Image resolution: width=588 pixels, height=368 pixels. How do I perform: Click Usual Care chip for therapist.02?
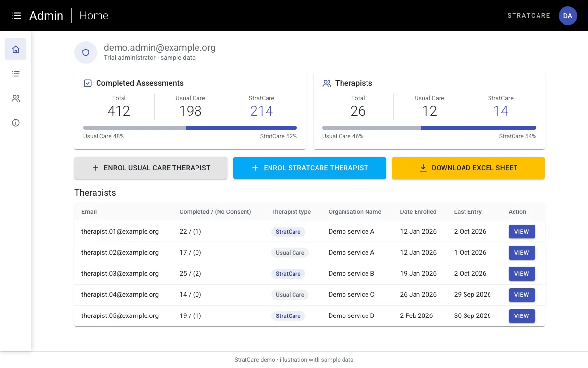click(x=290, y=253)
